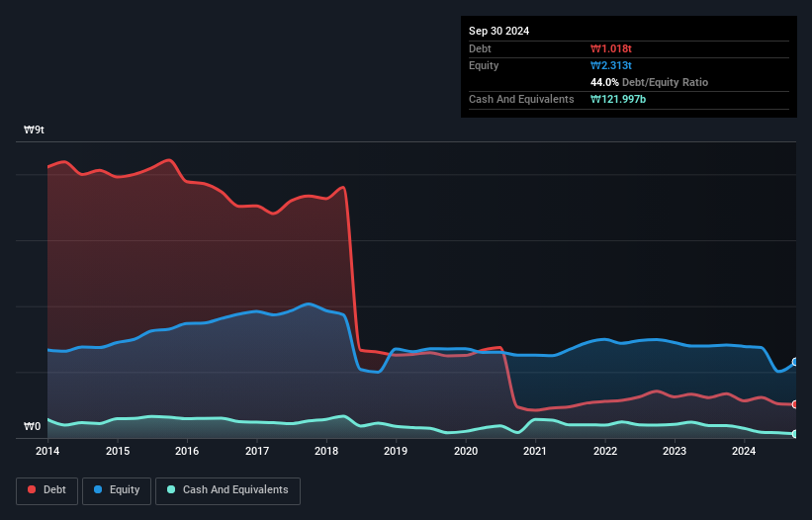The width and height of the screenshot is (812, 520).
Task: Click the blue Equity legend dot
Action: (98, 489)
